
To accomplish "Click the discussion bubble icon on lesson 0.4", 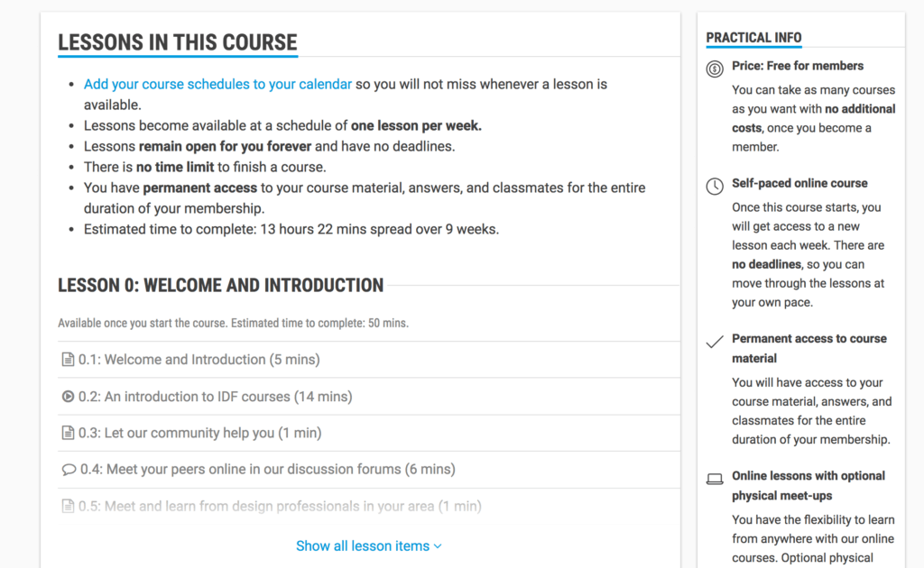I will coord(68,469).
